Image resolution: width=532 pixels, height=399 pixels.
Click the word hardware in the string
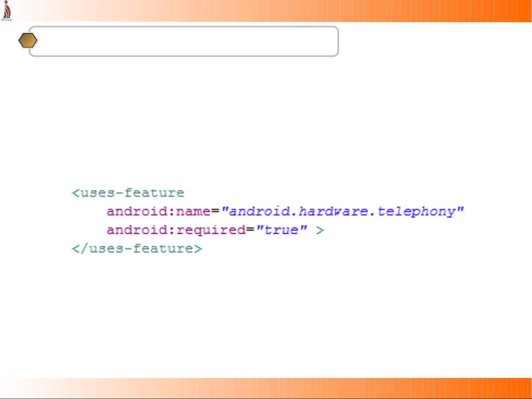(x=333, y=211)
